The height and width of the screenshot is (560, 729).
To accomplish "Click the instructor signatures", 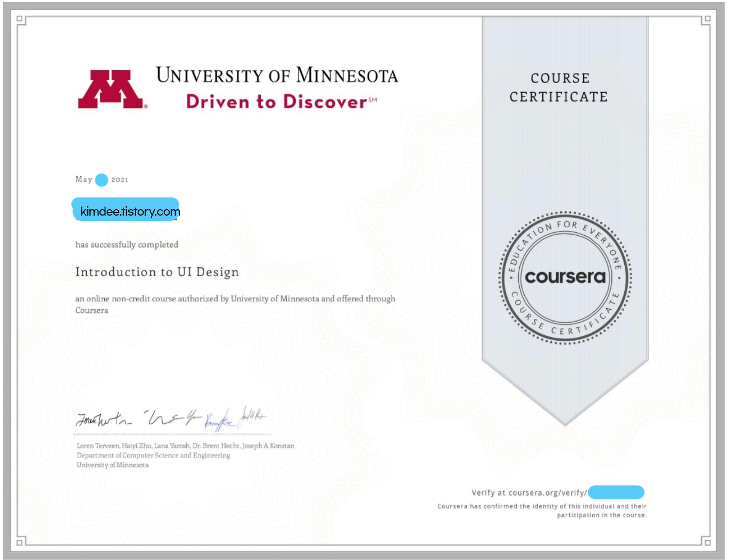I will coord(171,418).
